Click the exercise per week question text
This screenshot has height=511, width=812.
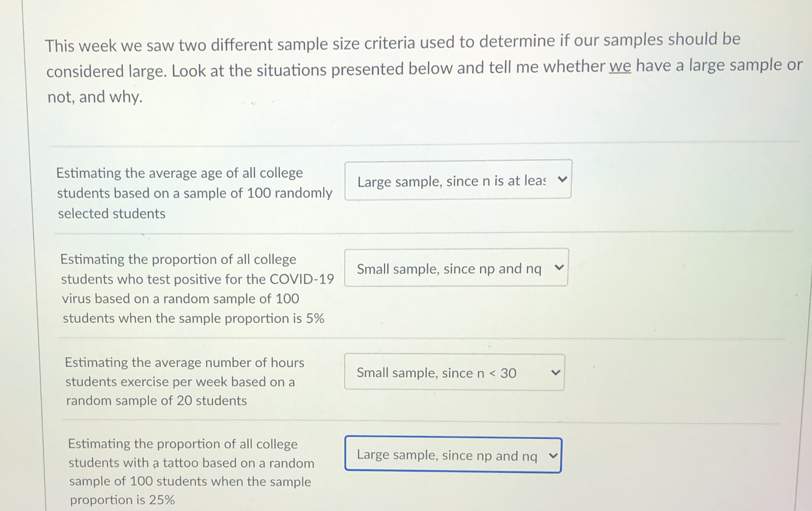point(184,381)
